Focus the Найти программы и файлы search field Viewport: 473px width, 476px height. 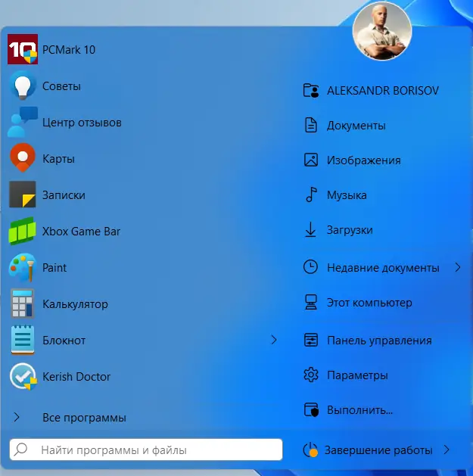[146, 450]
